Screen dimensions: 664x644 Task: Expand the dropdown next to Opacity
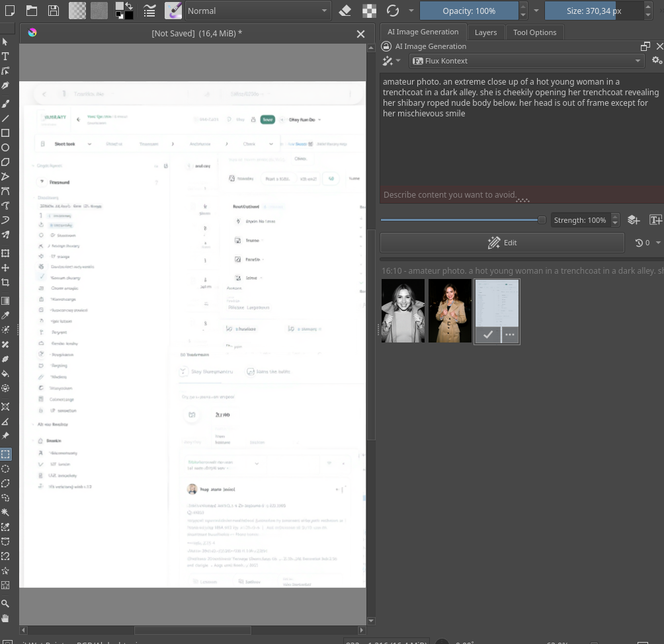tap(536, 11)
